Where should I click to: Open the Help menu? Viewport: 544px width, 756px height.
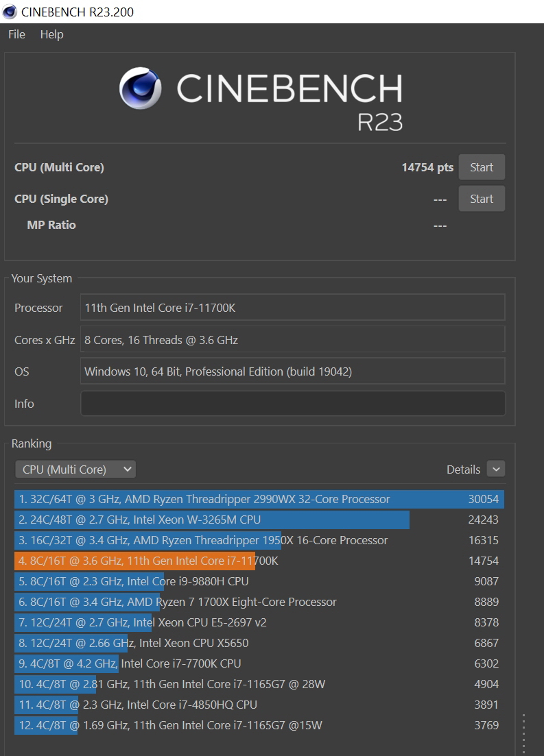coord(51,34)
